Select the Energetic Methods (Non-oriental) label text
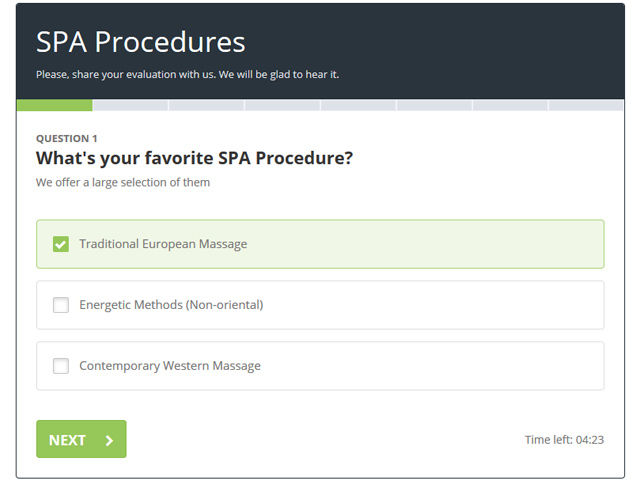 click(171, 305)
